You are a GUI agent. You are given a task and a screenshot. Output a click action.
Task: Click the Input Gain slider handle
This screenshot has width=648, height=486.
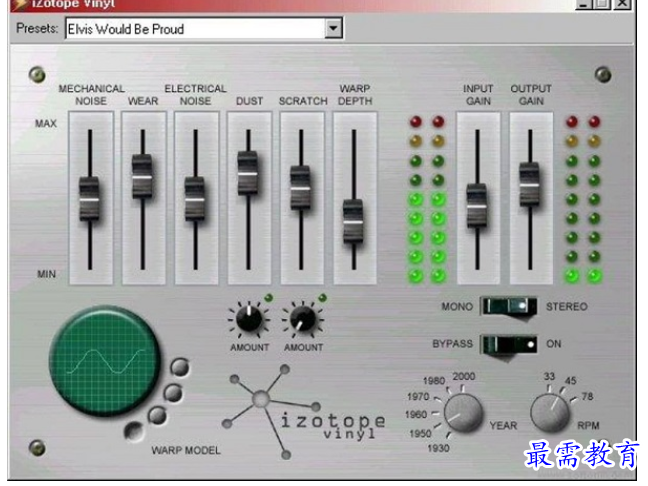click(477, 206)
